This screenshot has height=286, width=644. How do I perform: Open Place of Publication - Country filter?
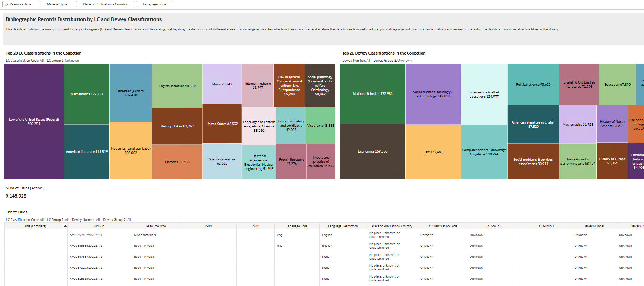click(105, 4)
